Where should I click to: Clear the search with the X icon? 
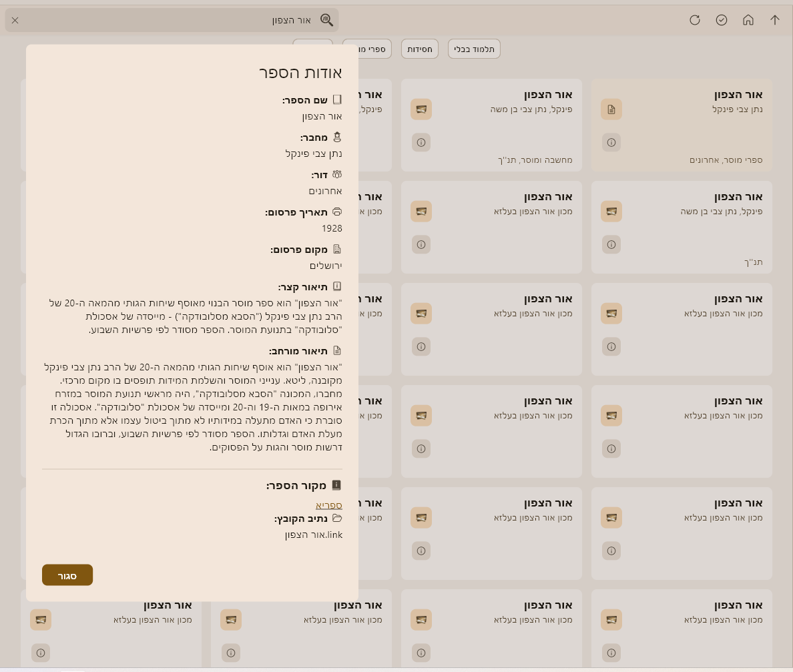coord(15,20)
